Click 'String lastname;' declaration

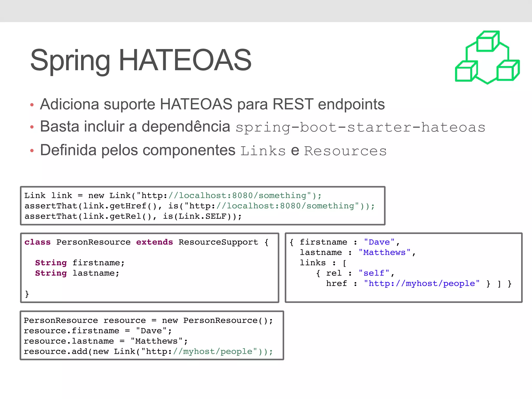[77, 273]
